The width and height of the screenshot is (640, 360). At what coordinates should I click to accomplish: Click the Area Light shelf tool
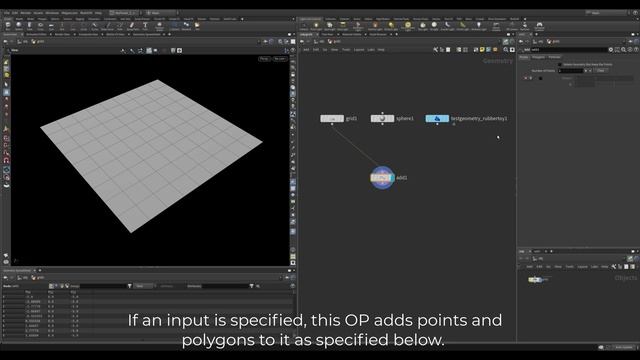(x=343, y=26)
